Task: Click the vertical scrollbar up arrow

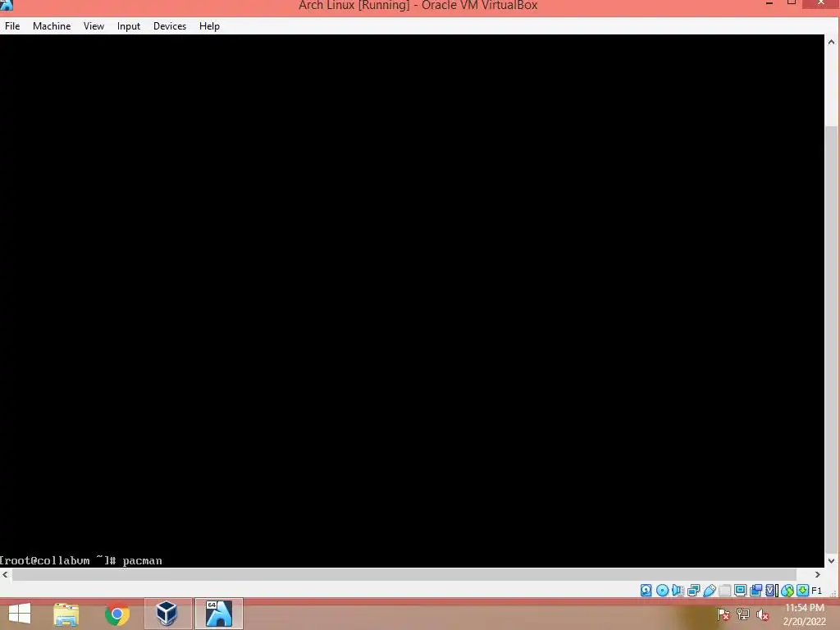Action: pos(832,42)
